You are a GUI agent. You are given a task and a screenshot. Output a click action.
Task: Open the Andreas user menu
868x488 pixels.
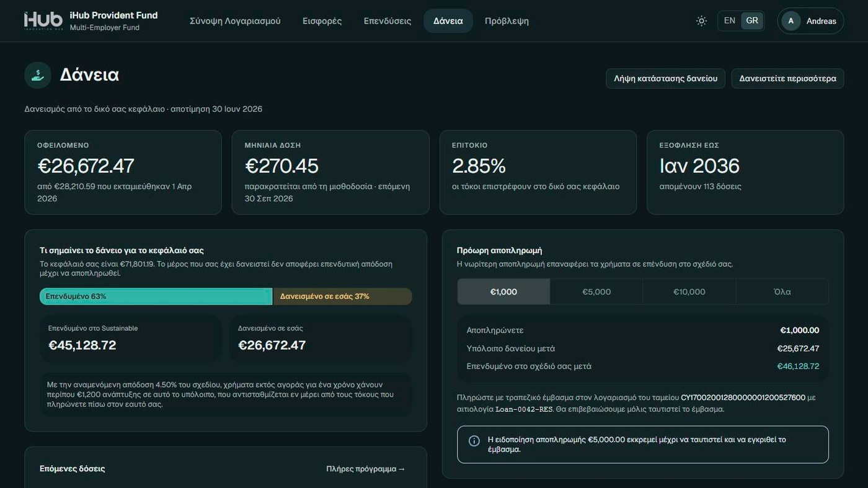click(810, 20)
